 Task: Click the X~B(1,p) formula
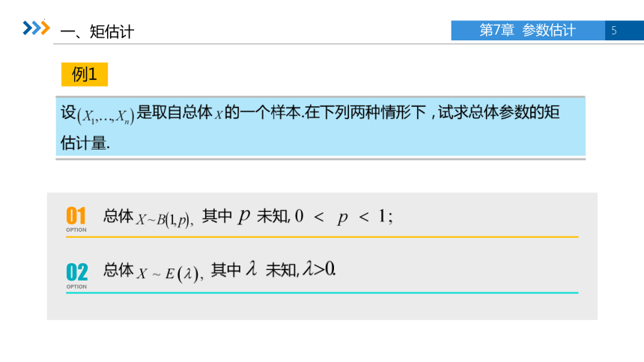tap(165, 219)
